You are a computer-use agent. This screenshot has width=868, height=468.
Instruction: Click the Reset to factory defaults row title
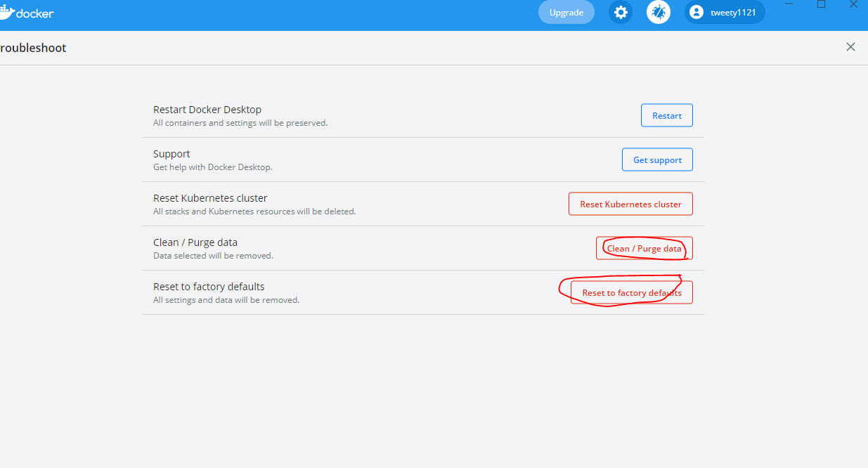point(209,287)
